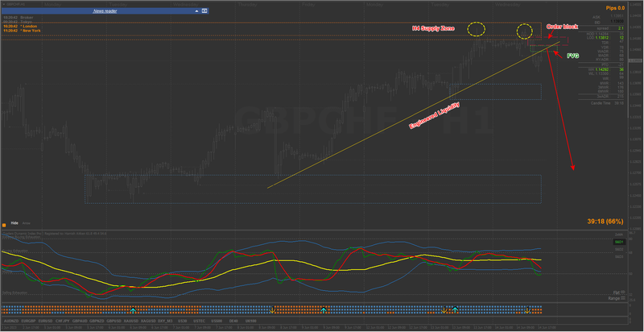
Task: Switch chart to EURGBP symbol
Action: tap(28, 321)
